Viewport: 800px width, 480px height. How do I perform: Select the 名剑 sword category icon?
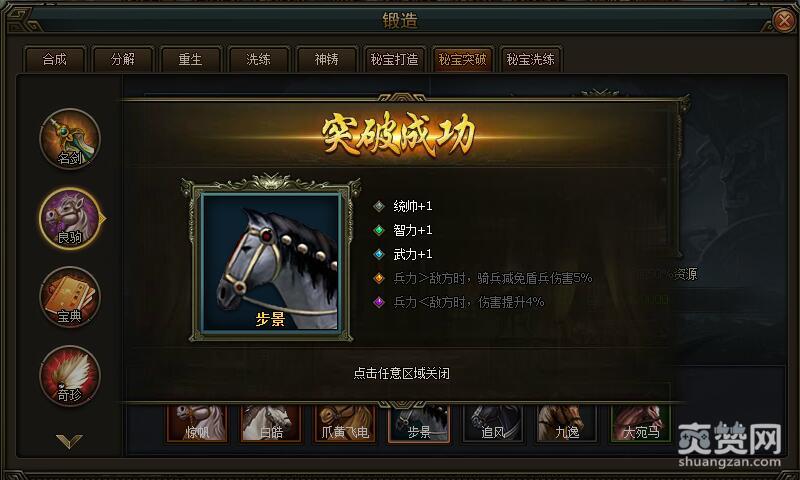(70, 139)
